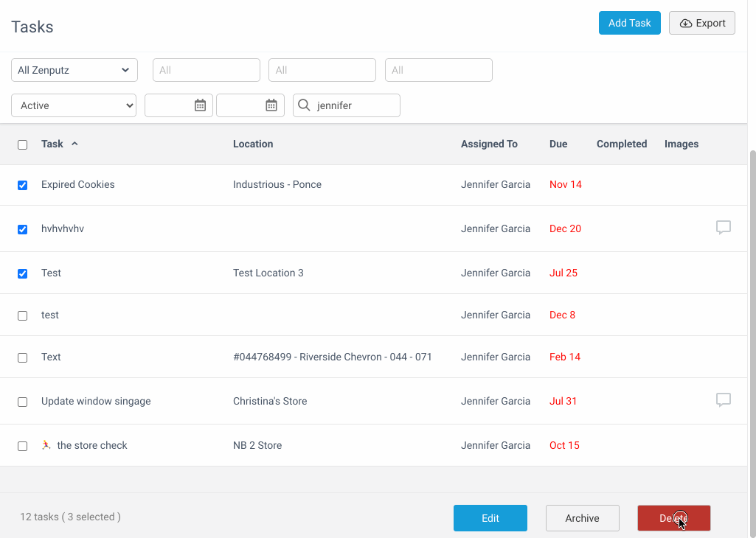Click the search magnifier icon
756x538 pixels.
click(x=304, y=105)
